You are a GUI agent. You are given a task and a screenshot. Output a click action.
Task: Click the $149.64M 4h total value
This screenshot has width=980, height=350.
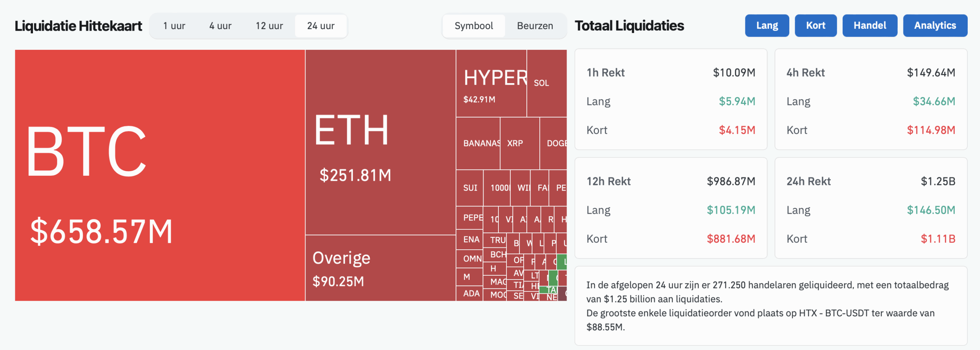click(931, 73)
